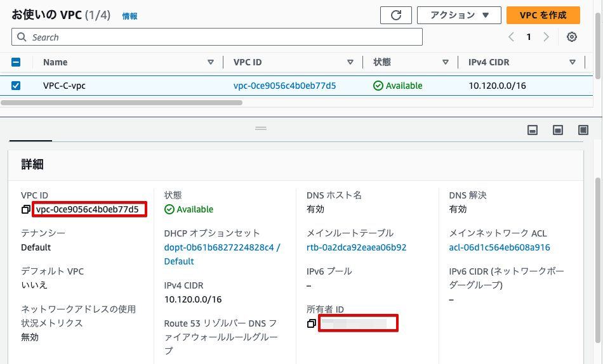Open the table preferences gear icon

(x=571, y=37)
